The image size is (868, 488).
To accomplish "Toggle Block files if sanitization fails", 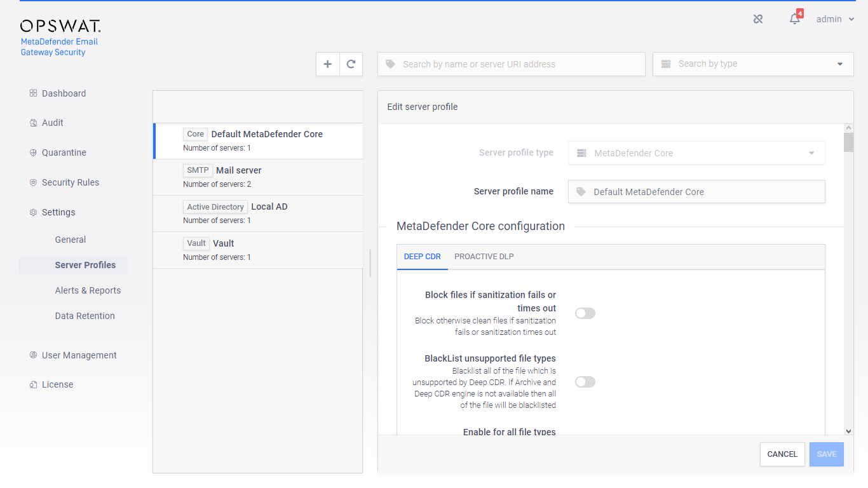I will click(x=585, y=313).
